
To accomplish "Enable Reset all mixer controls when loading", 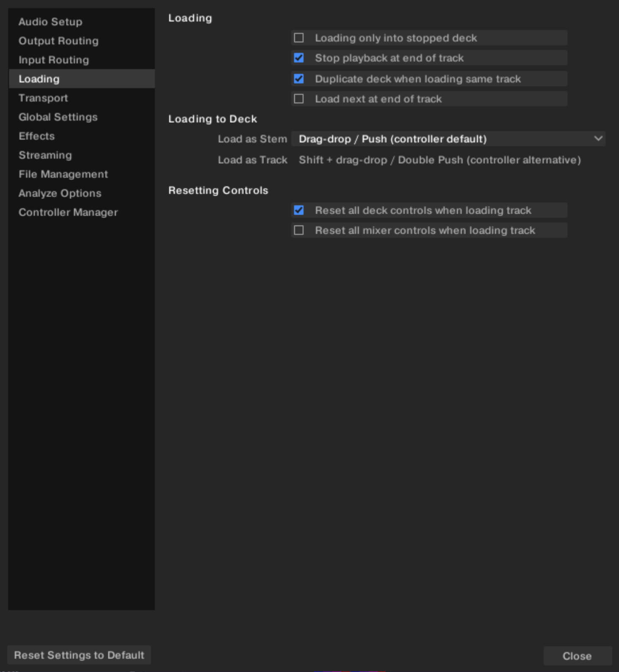I will (x=299, y=230).
